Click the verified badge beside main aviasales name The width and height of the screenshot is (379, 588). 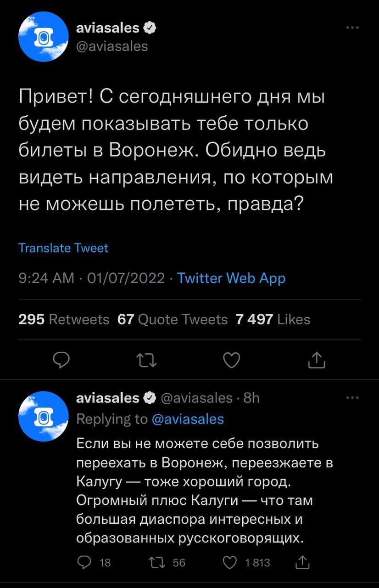(150, 28)
